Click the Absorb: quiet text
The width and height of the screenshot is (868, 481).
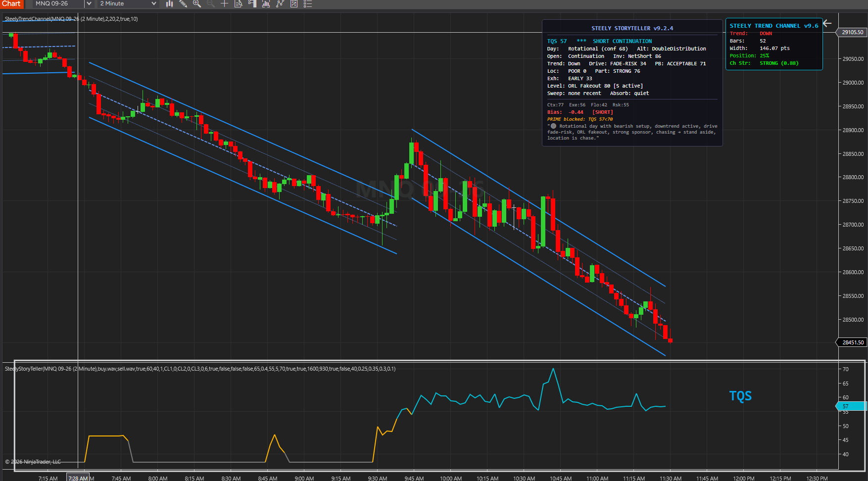(629, 93)
